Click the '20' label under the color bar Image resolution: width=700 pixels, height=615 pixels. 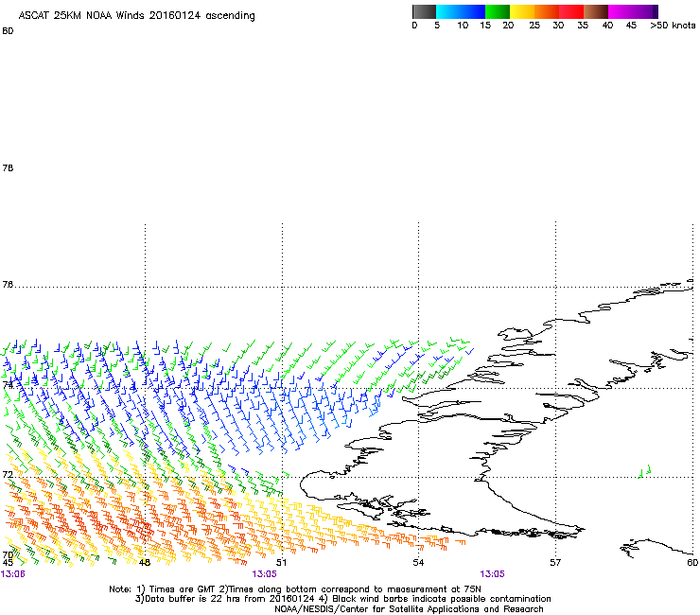pyautogui.click(x=508, y=26)
